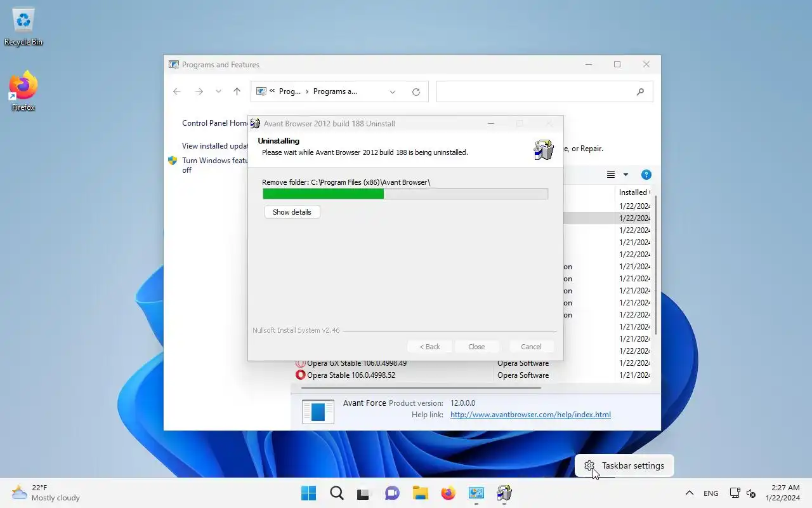Click the Windows shield icon beside Turn Windows features

point(172,161)
